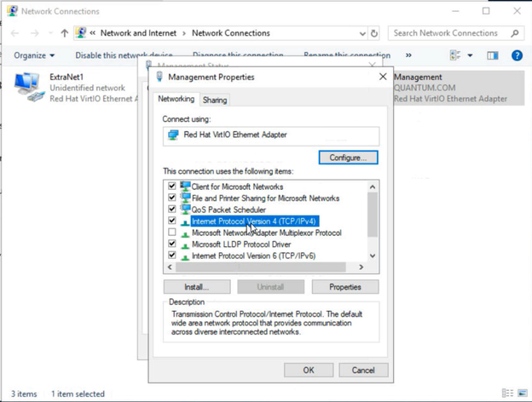Screen dimensions: 532x402
Task: Switch to details view in status bar
Action: click(507, 393)
